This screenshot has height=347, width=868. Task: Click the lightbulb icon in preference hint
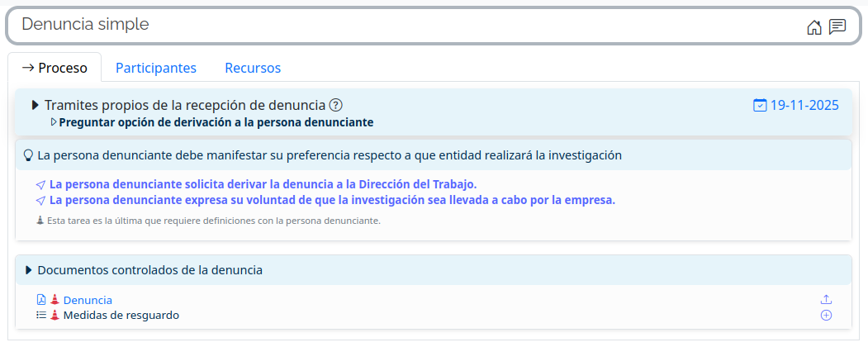pos(28,154)
